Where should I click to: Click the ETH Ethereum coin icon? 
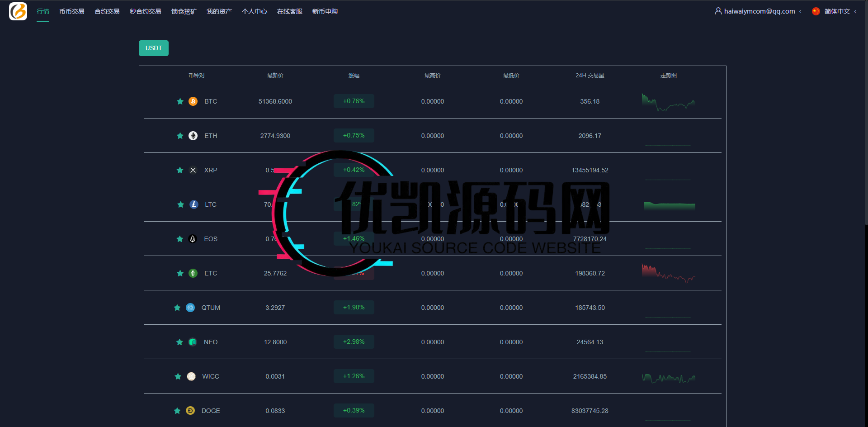tap(193, 136)
